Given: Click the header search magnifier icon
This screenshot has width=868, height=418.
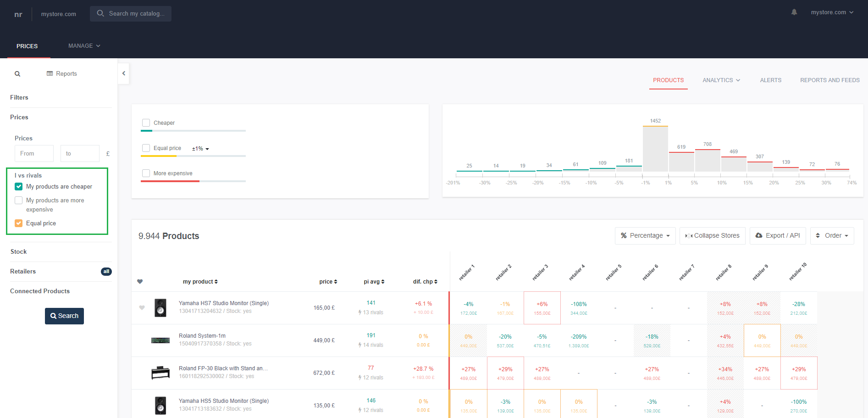Looking at the screenshot, I should [100, 13].
